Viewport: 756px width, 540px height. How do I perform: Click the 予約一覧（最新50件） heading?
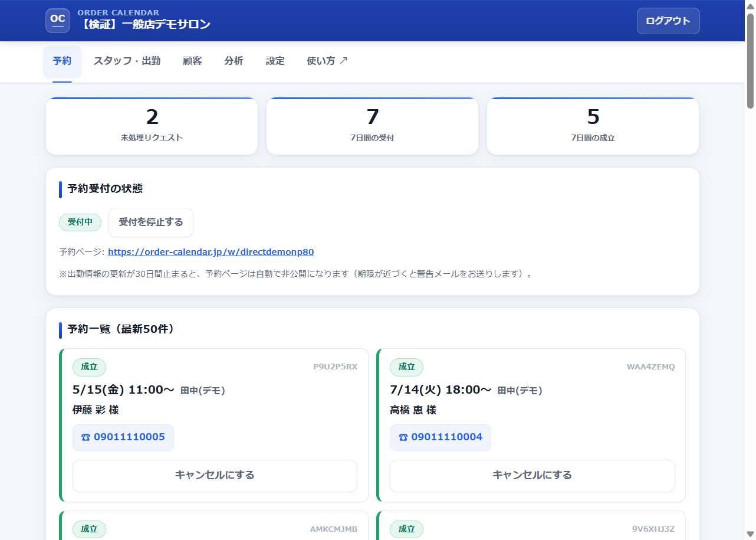tap(121, 329)
